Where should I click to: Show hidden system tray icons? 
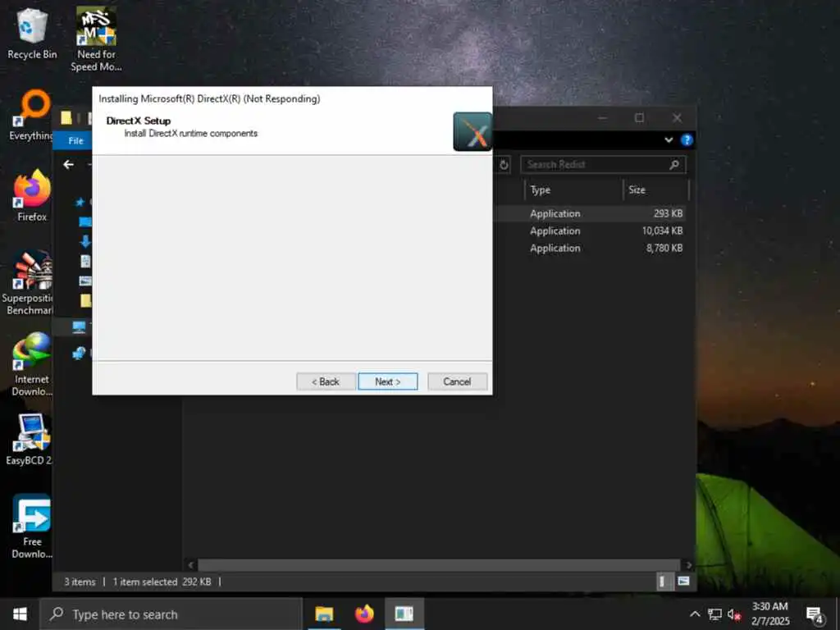pos(694,614)
